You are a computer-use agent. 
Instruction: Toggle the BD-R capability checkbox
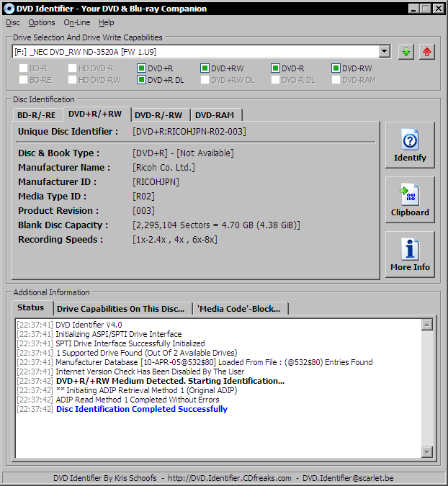(23, 68)
